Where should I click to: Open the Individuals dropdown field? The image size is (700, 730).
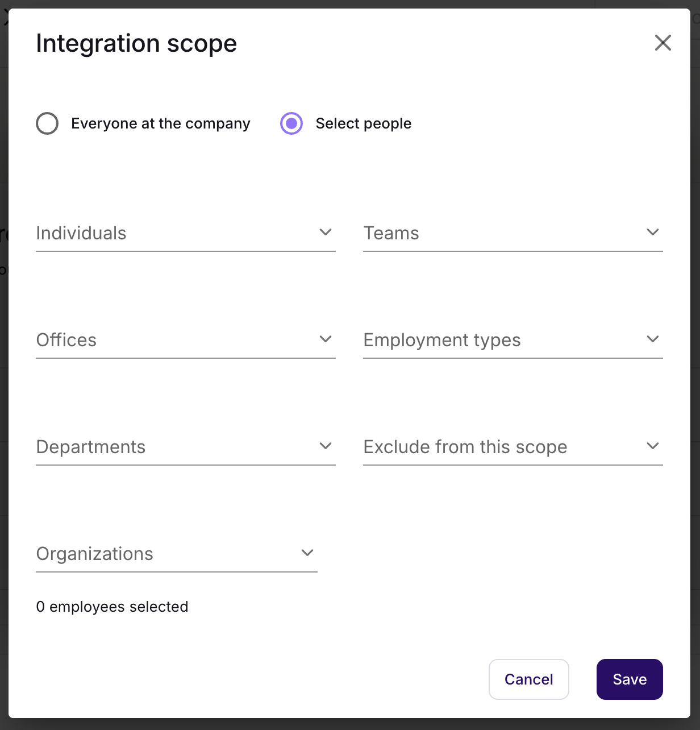click(170, 233)
